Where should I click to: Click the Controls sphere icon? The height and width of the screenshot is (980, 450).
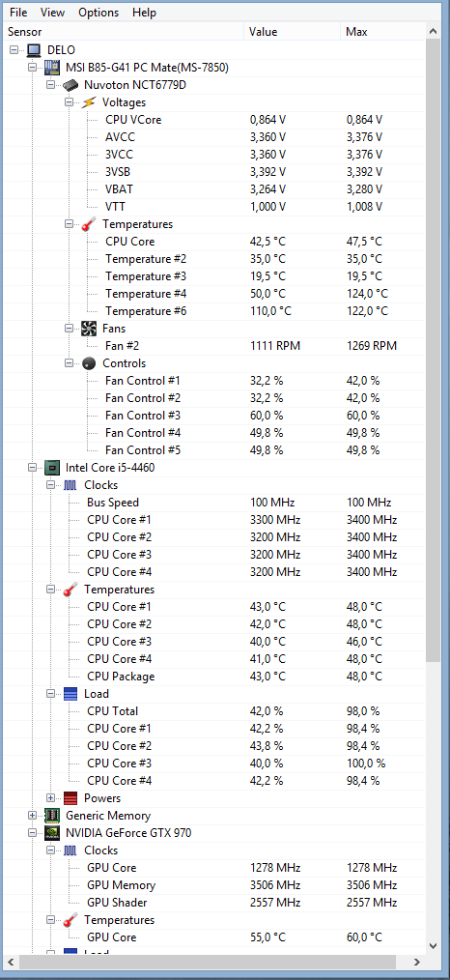pos(89,363)
